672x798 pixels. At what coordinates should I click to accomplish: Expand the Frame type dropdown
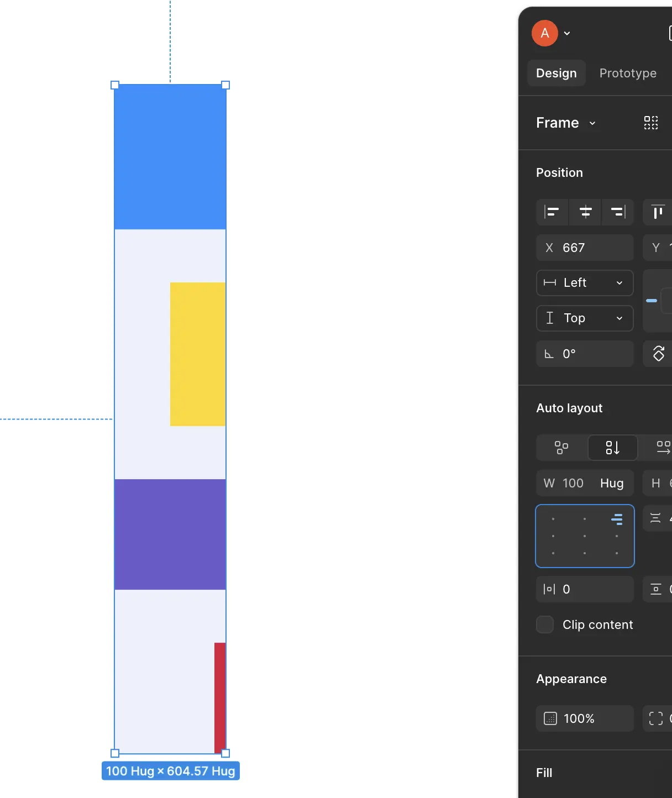coord(592,123)
